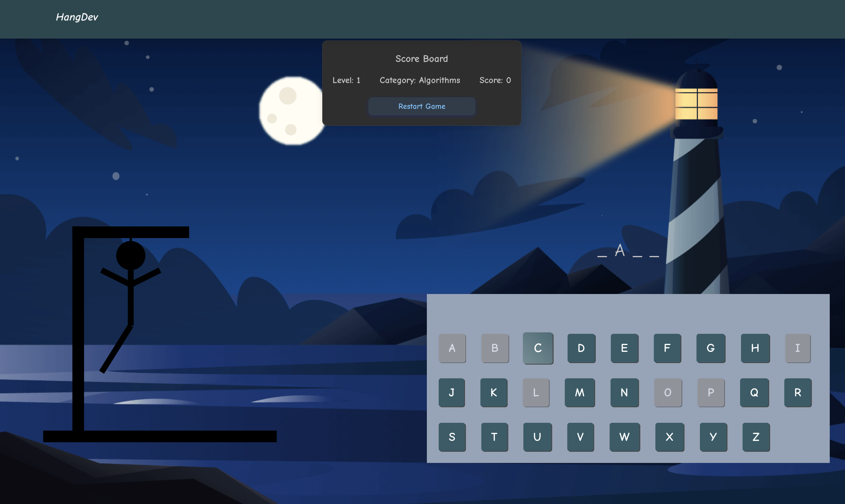Guess letter Q
The height and width of the screenshot is (504, 845).
754,393
